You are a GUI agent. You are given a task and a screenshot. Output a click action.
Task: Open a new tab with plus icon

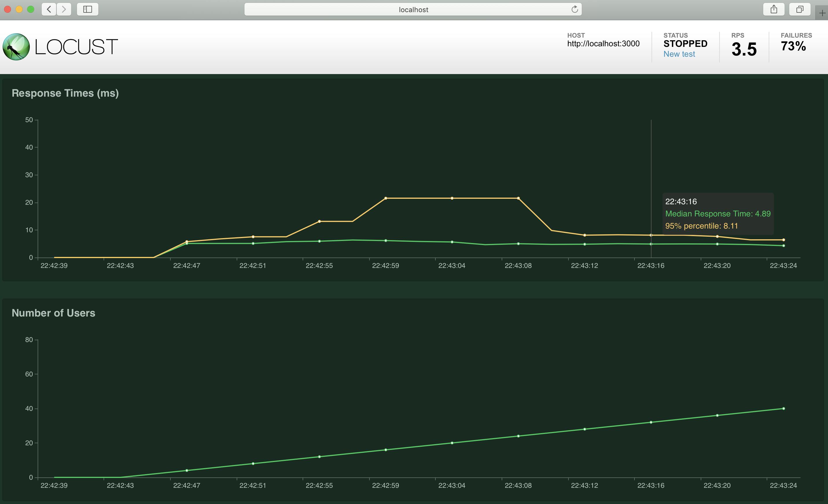(822, 13)
